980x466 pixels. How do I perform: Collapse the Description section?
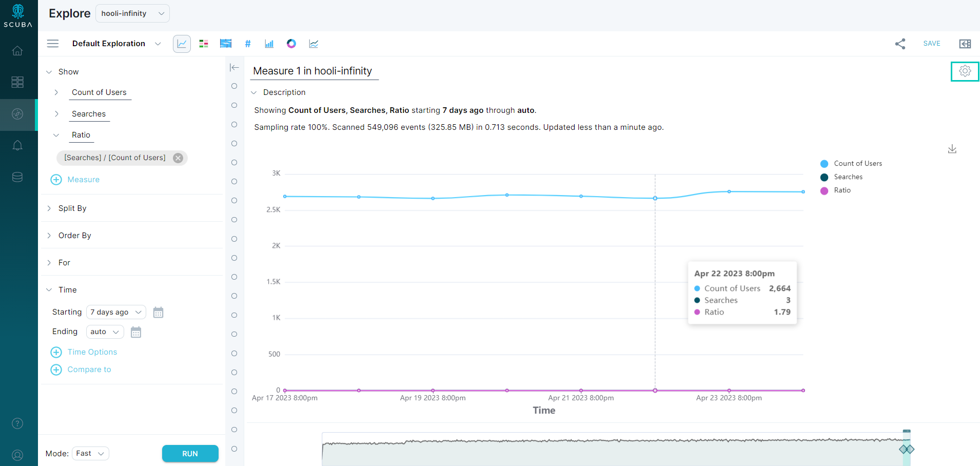click(x=253, y=92)
